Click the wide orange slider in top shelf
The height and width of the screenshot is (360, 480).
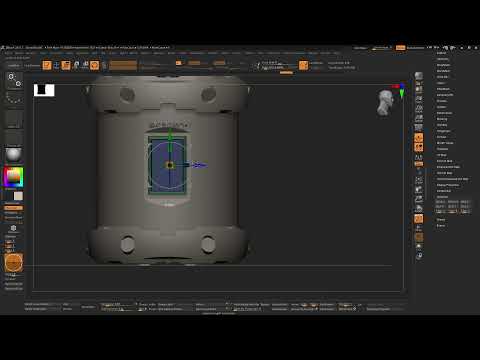tap(123, 65)
